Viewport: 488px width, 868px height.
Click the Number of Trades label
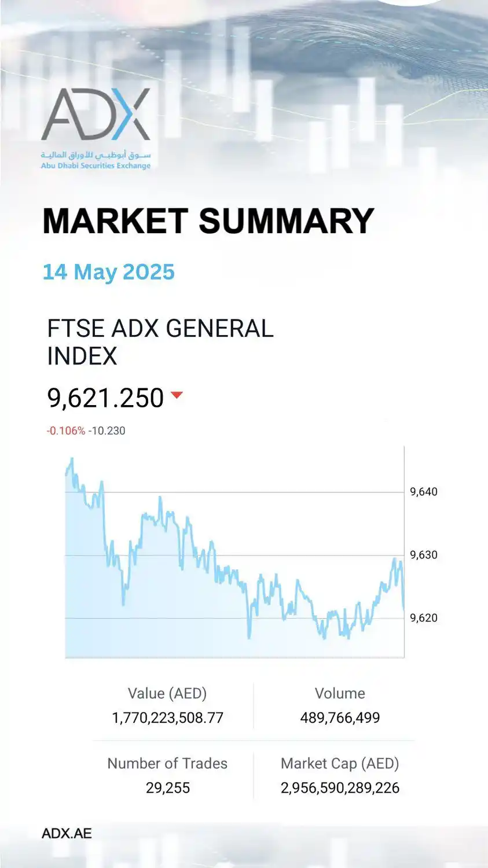click(x=167, y=763)
